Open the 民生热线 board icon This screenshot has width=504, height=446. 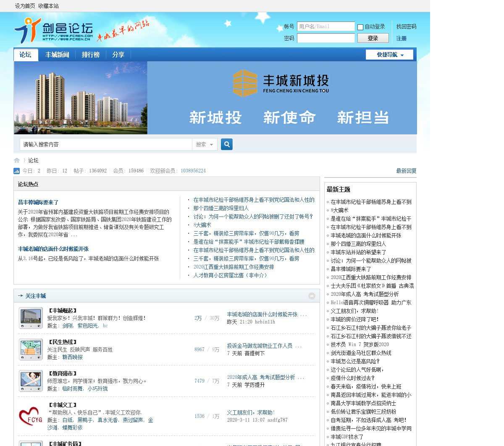click(x=31, y=349)
